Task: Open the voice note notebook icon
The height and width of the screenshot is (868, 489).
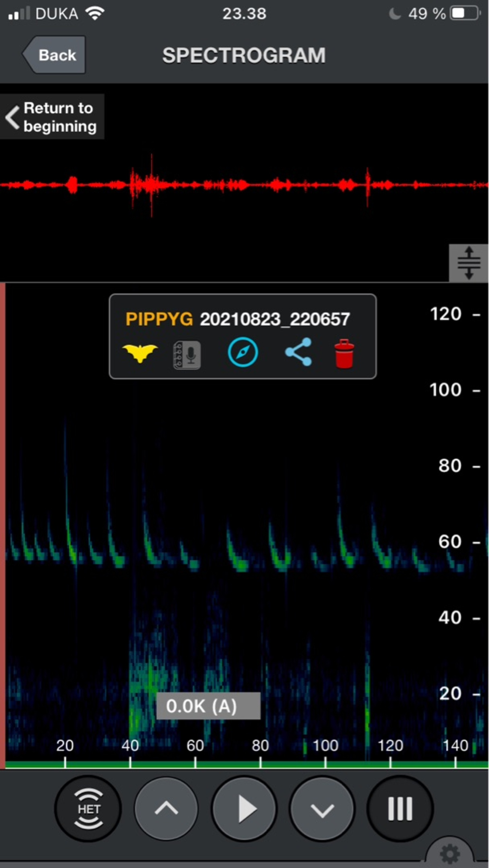Action: coord(187,355)
